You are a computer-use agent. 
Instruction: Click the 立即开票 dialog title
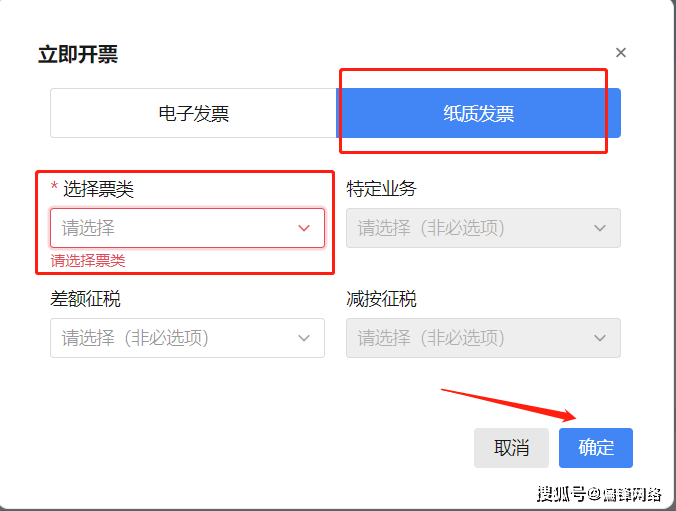tap(78, 54)
